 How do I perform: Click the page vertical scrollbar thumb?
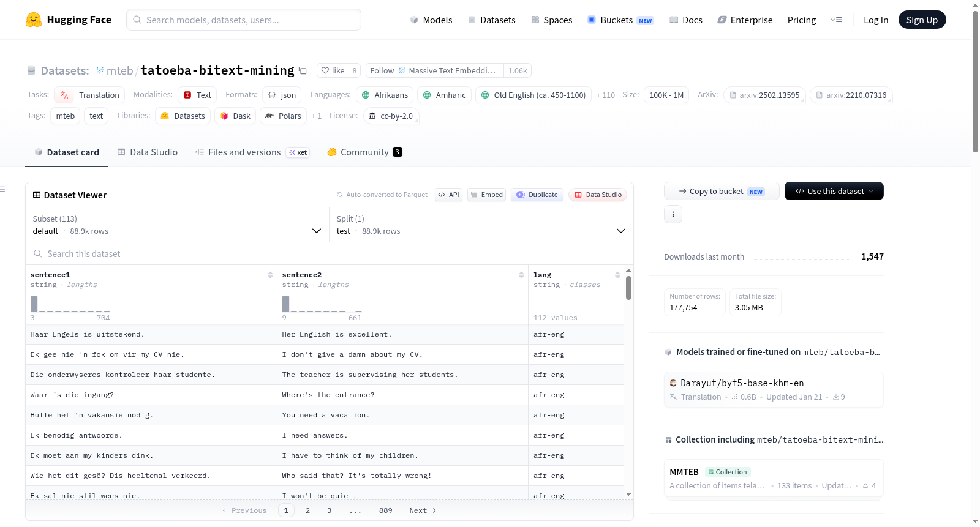[975, 81]
